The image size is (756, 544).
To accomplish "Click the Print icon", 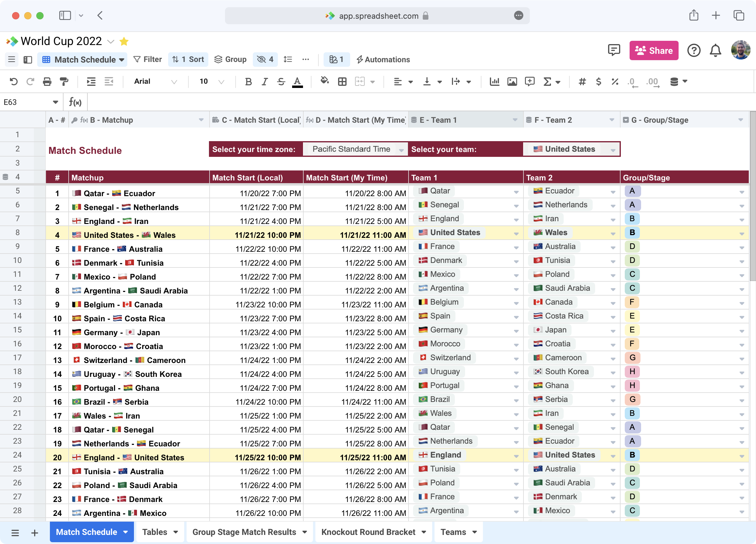I will (x=47, y=81).
